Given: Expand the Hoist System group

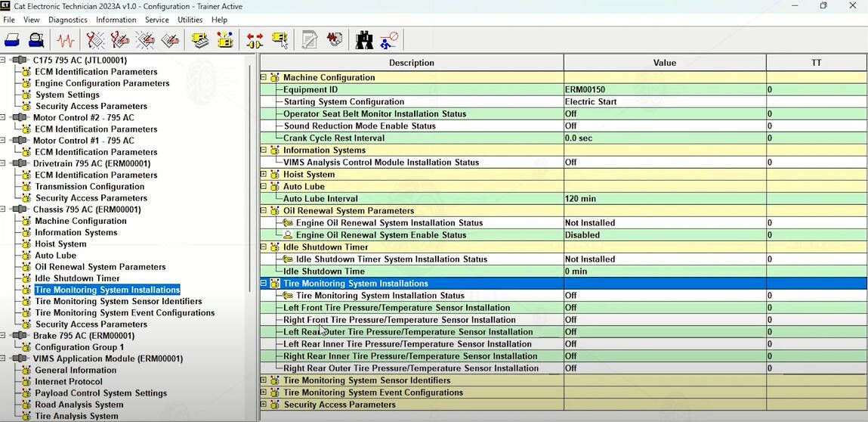Looking at the screenshot, I should pos(264,174).
